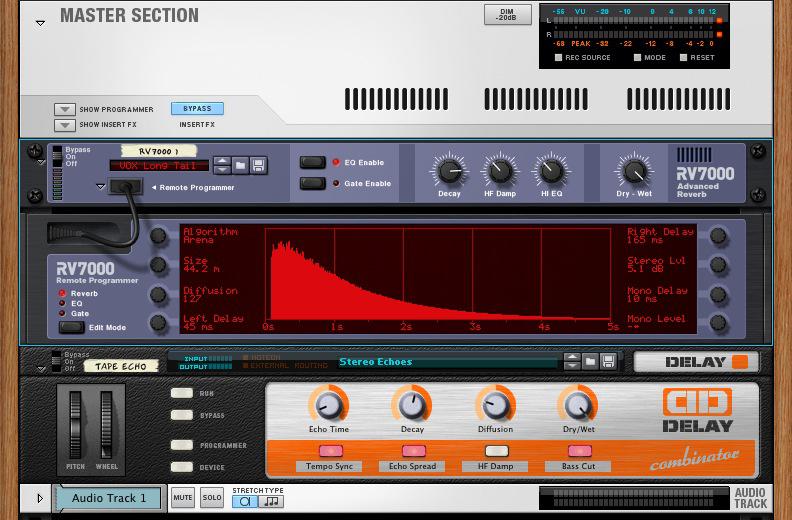
Task: Toggle the Delay HF Damp button
Action: point(497,450)
